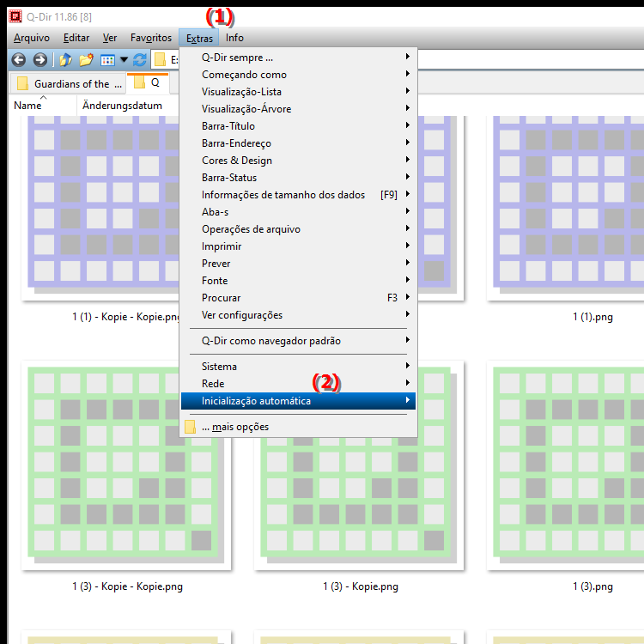Expand Cores & Design submenu
This screenshot has height=644, width=644.
(x=298, y=161)
